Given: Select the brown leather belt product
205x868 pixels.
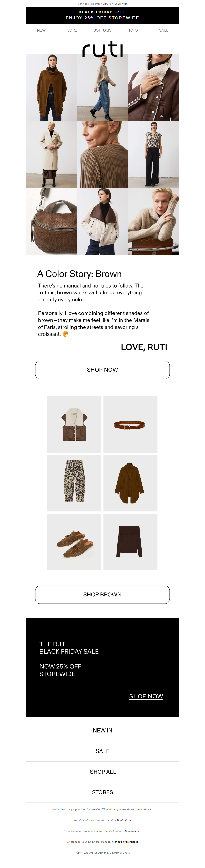Looking at the screenshot, I should 130,424.
